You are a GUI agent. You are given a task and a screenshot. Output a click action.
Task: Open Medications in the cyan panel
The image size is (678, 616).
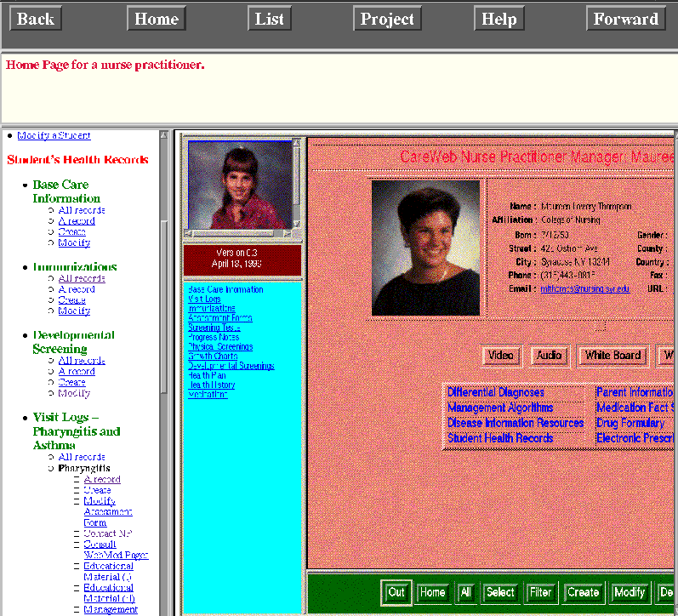[x=208, y=395]
